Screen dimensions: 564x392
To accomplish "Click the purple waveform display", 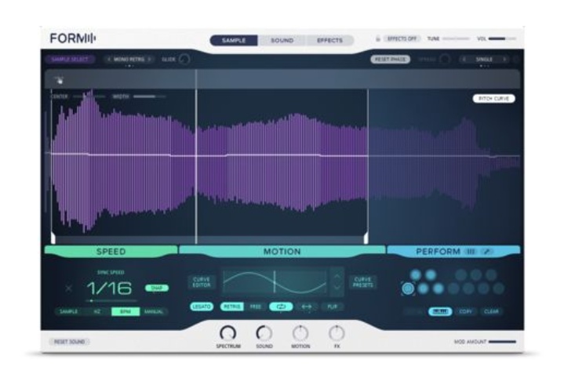I will tap(209, 162).
